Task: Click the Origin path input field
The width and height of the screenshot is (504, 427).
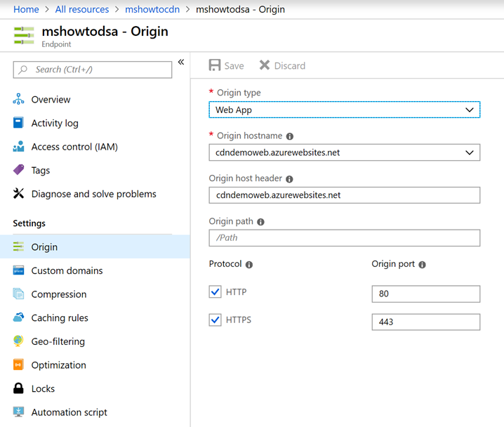Action: point(344,238)
